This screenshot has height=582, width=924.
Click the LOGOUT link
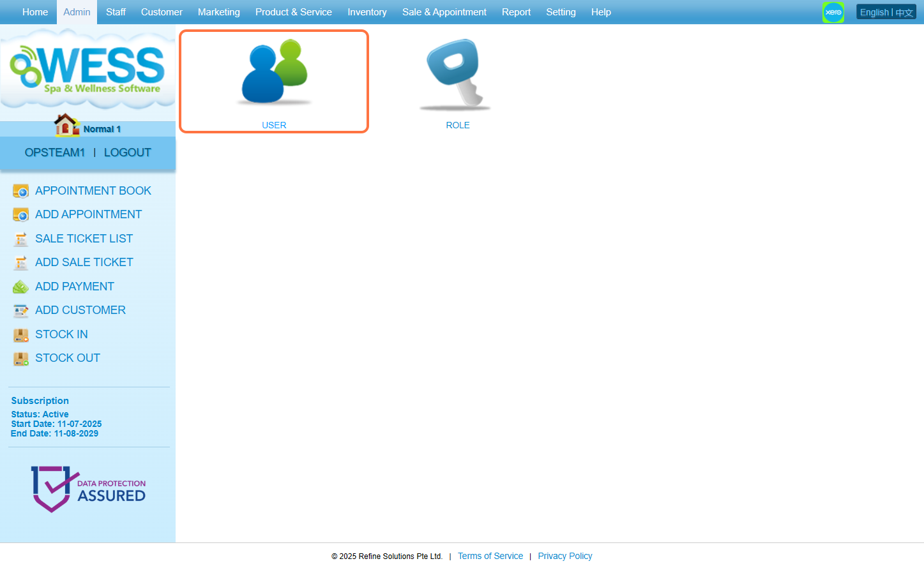127,153
